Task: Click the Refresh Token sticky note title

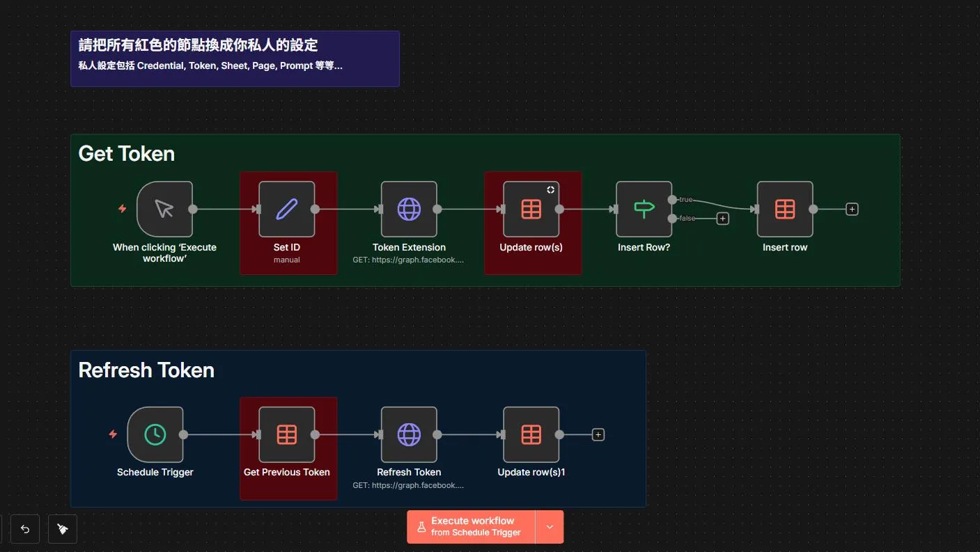Action: (146, 370)
